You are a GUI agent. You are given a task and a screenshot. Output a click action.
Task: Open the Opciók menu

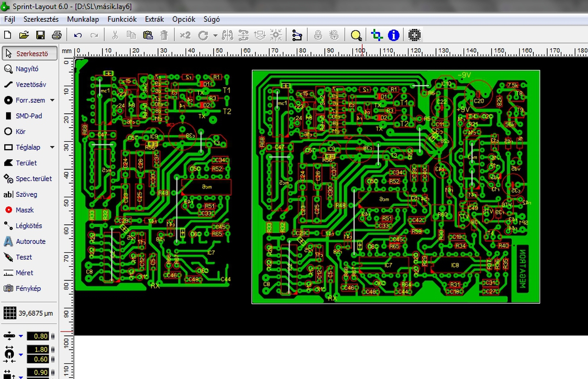tap(184, 19)
